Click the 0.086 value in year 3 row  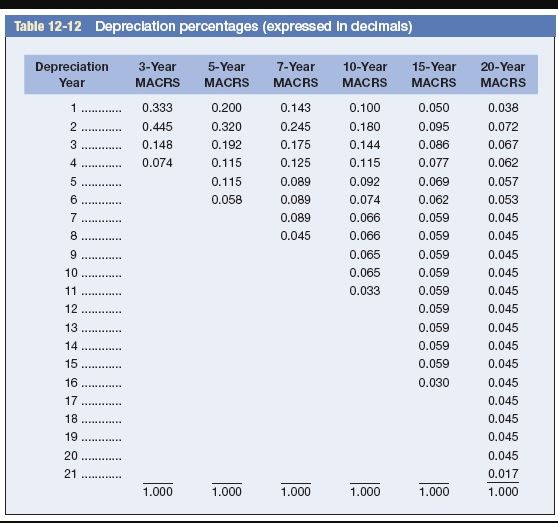coord(434,145)
